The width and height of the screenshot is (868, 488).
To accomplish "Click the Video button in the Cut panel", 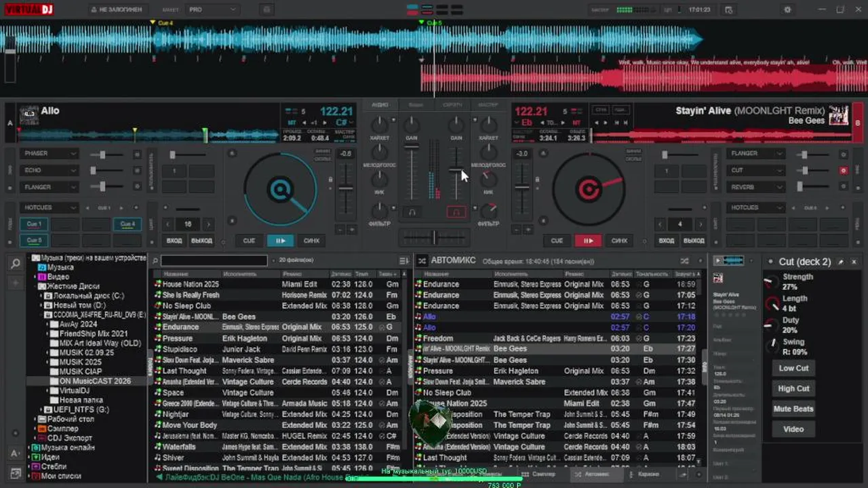I will point(793,429).
